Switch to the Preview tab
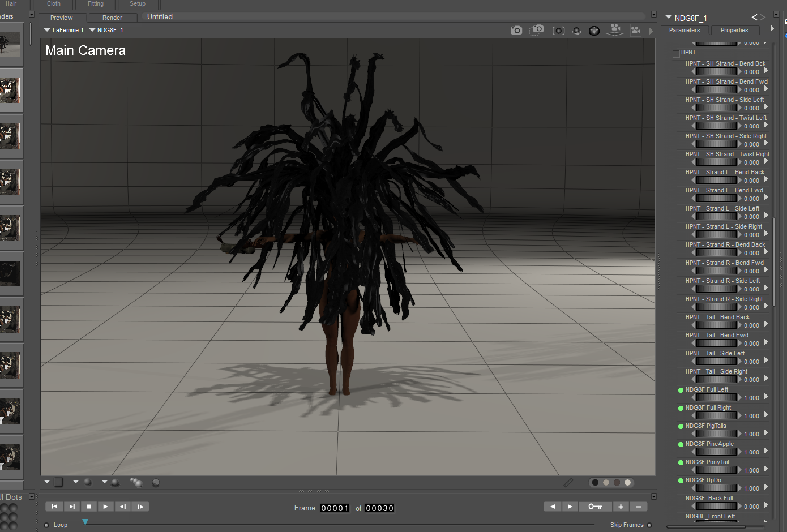Viewport: 787px width, 532px height. point(62,18)
